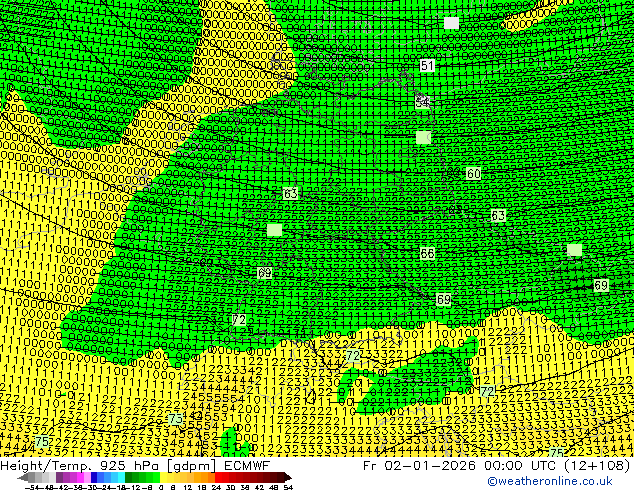Pick the magenta swatch in the legend
This screenshot has width=634, height=490.
click(x=80, y=477)
